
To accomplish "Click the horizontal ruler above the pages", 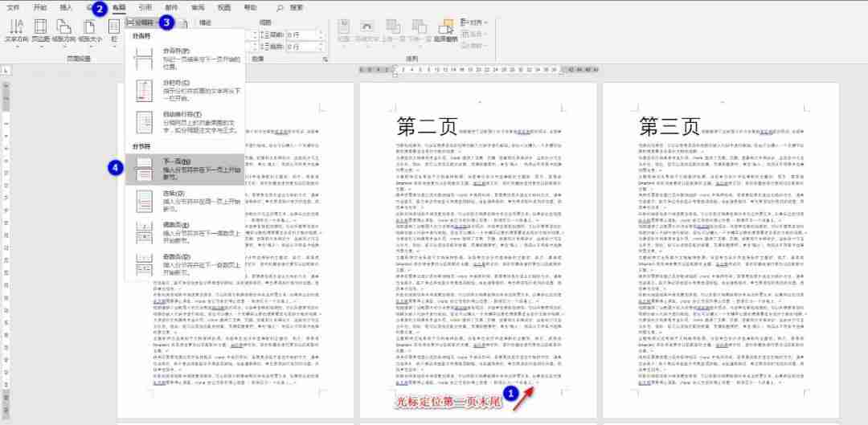I will point(479,70).
